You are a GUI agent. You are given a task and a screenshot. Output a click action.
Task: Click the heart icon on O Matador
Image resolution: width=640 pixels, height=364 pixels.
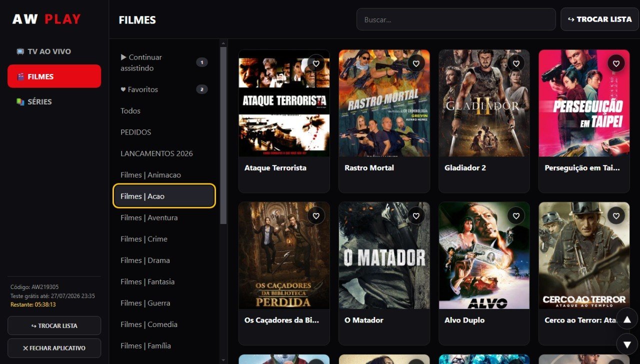click(x=416, y=216)
